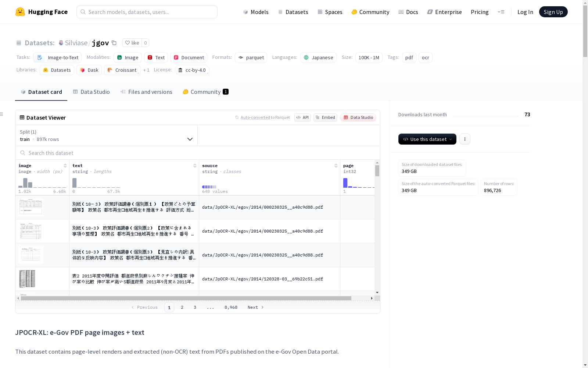Open the Dask library tag

point(89,70)
